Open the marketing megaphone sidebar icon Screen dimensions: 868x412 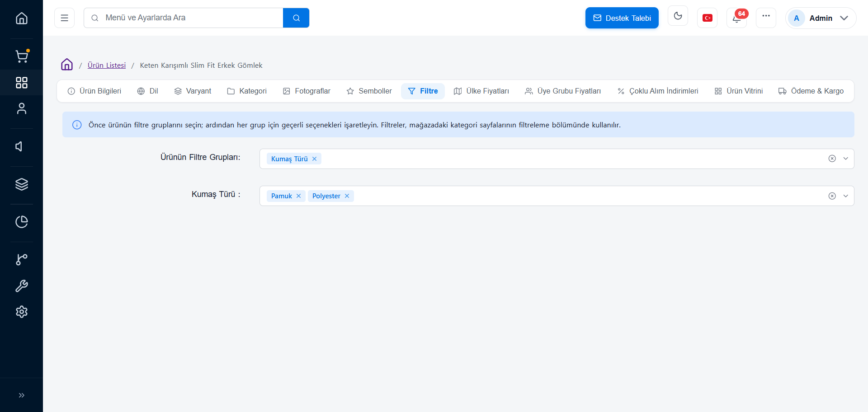click(x=19, y=146)
